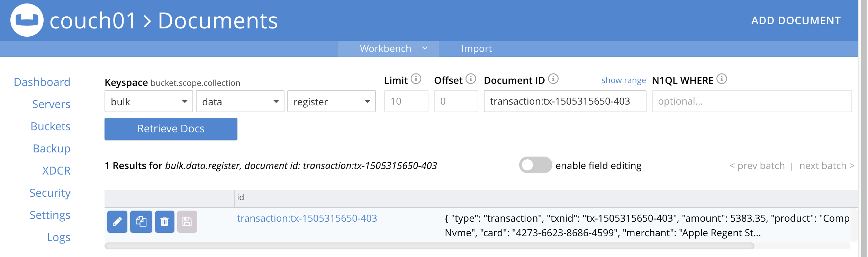Switch to the Import tab
Screen dimensions: 868x257
click(476, 49)
